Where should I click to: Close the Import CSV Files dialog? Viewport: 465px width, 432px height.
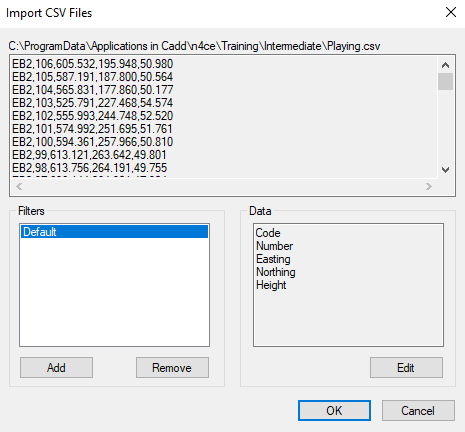tap(451, 13)
